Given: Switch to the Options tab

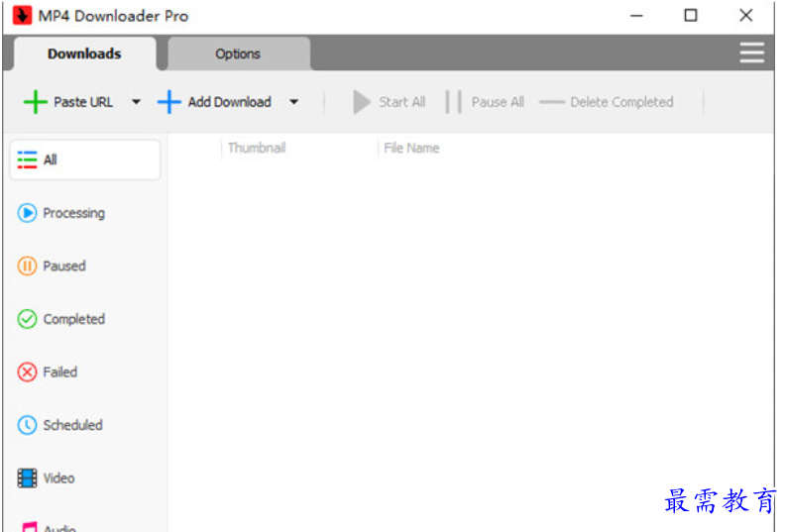Looking at the screenshot, I should (x=238, y=53).
